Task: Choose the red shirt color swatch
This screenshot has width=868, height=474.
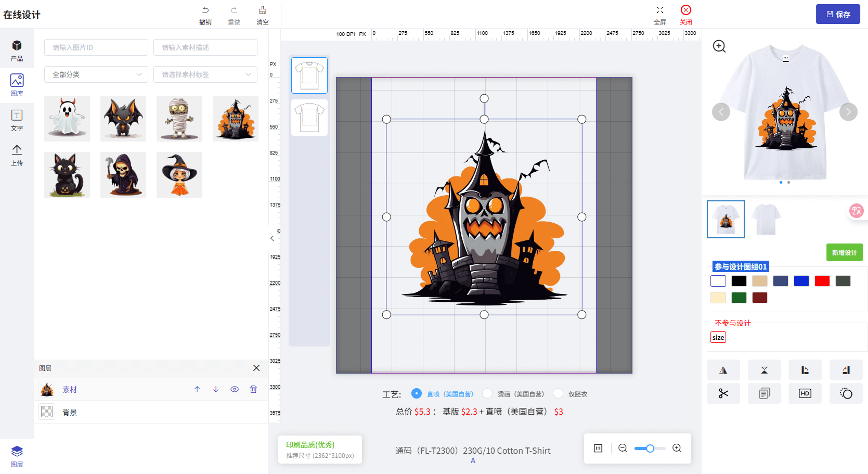Action: pos(822,281)
